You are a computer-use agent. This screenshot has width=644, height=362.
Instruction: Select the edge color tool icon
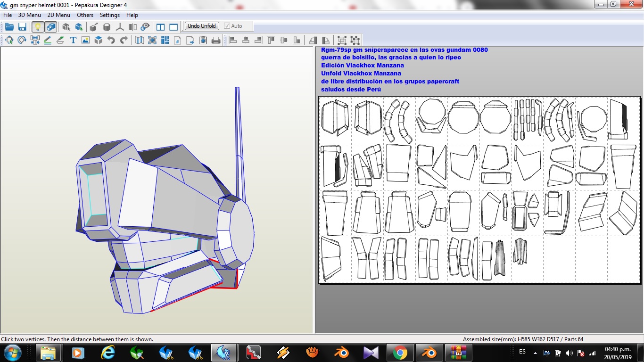(x=60, y=40)
